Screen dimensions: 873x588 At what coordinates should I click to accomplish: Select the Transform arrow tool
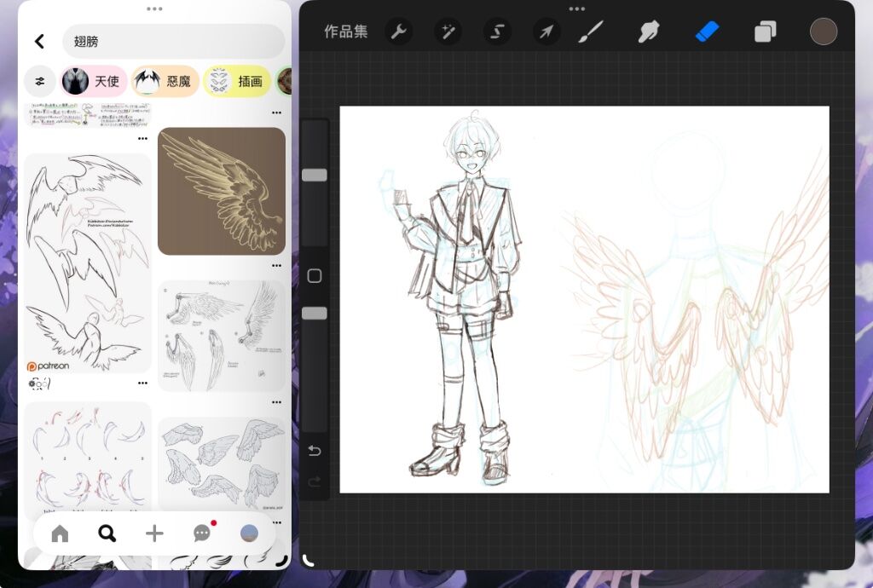pyautogui.click(x=546, y=32)
